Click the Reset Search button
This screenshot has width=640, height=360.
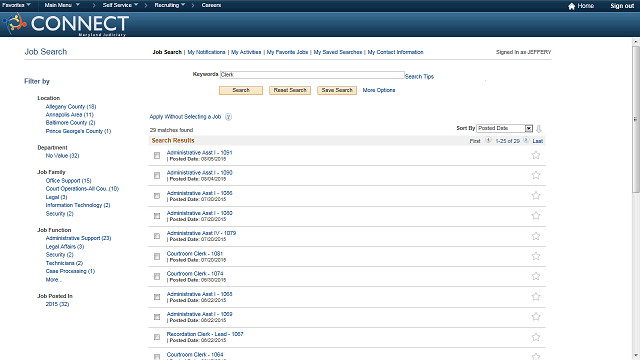click(290, 90)
